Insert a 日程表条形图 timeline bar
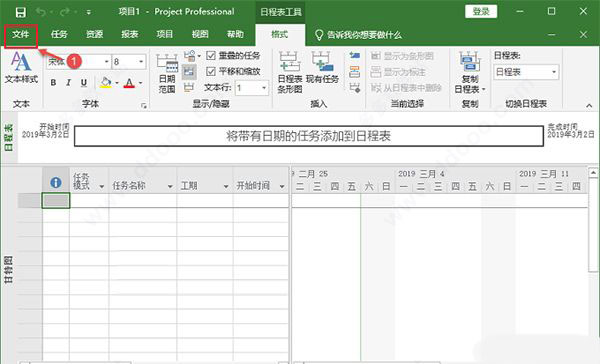Viewport: 600px width, 364px height. pyautogui.click(x=290, y=73)
